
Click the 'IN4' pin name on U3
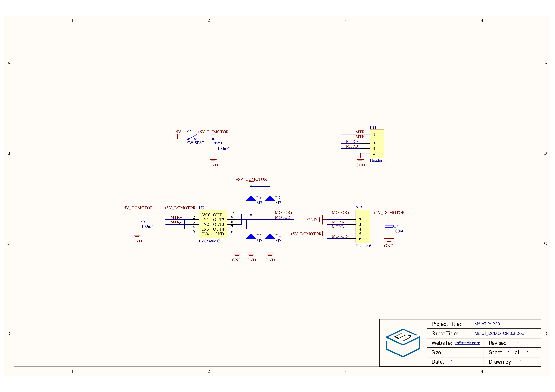pyautogui.click(x=205, y=234)
